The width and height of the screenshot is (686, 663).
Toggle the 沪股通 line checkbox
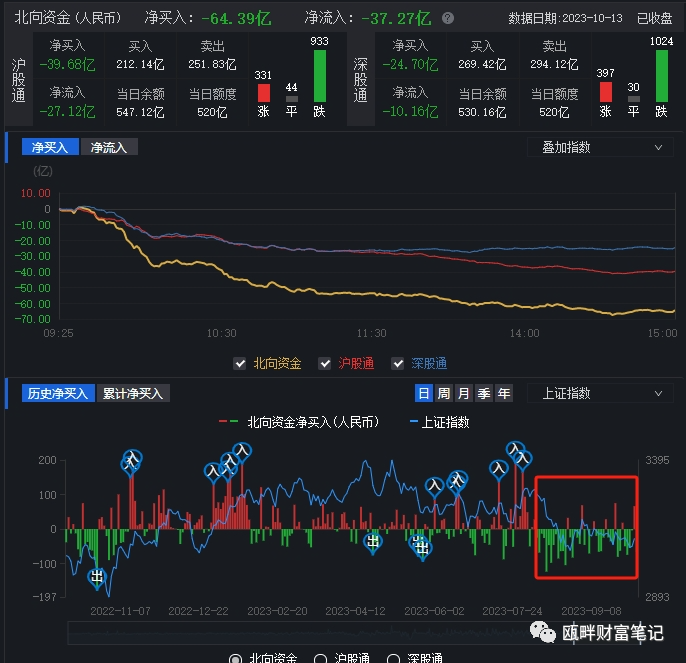click(x=324, y=363)
